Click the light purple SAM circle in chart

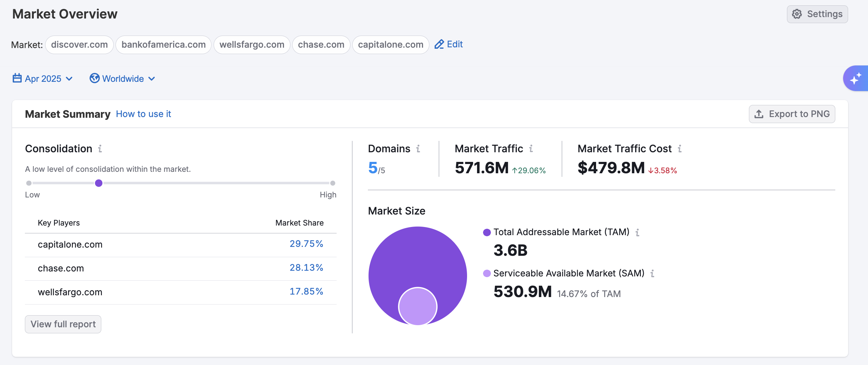pyautogui.click(x=418, y=307)
